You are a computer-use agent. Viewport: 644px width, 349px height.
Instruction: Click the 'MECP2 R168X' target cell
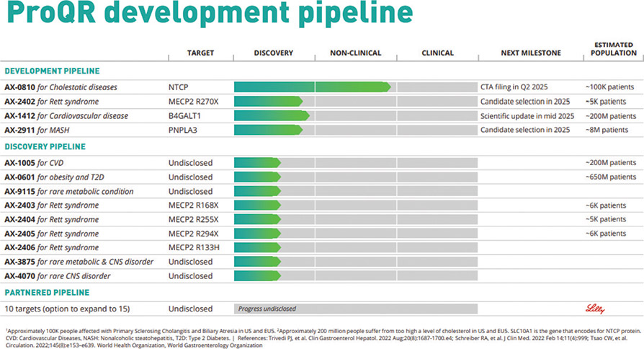(x=194, y=205)
